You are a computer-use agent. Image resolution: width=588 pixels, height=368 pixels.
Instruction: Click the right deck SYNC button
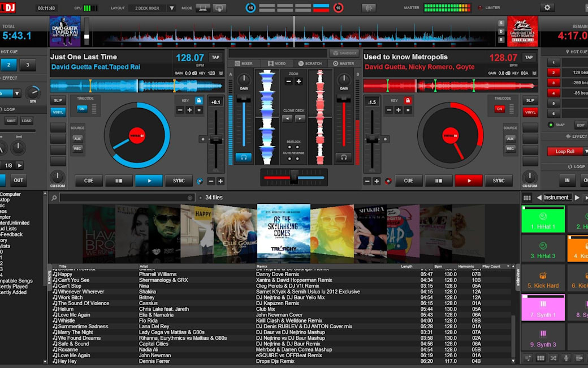pos(499,181)
